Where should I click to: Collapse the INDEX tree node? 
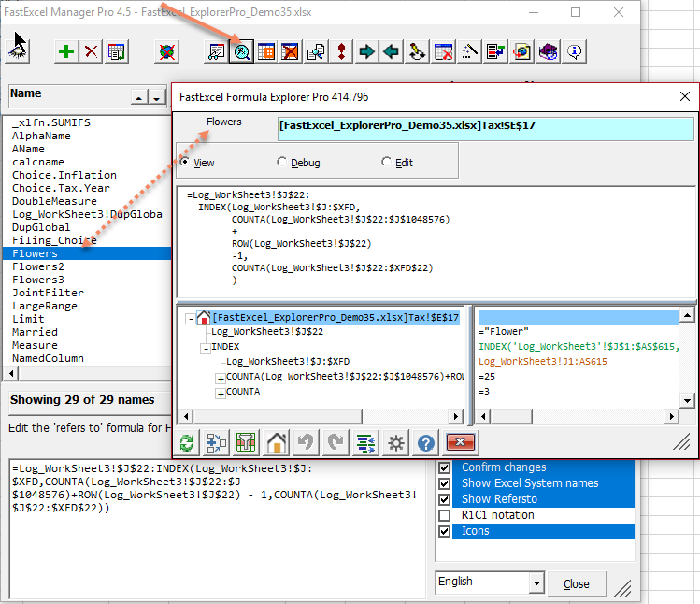tap(206, 348)
